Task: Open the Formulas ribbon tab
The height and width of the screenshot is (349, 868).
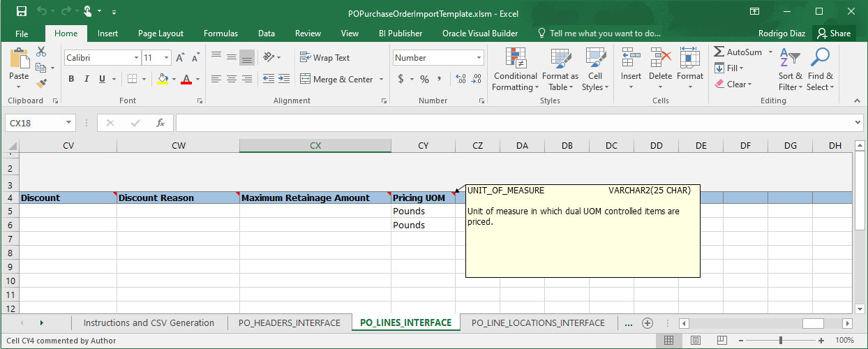Action: click(220, 34)
